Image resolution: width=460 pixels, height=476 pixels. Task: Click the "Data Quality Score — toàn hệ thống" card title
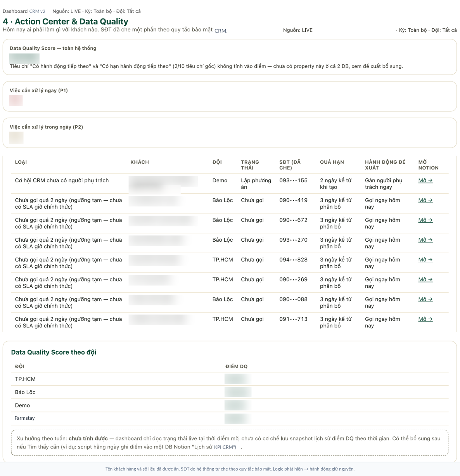(53, 48)
